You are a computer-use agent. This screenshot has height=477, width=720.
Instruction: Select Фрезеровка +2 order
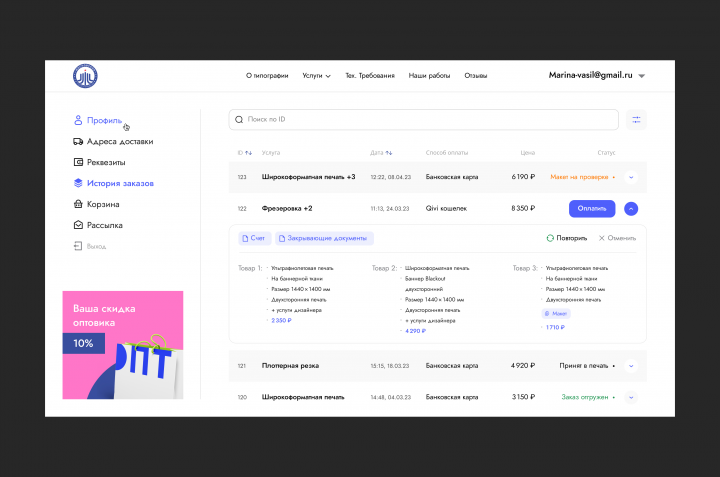[x=287, y=208]
